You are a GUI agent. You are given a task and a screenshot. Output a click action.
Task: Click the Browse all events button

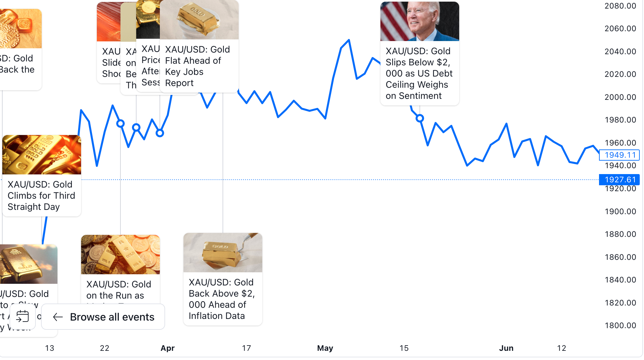tap(103, 317)
